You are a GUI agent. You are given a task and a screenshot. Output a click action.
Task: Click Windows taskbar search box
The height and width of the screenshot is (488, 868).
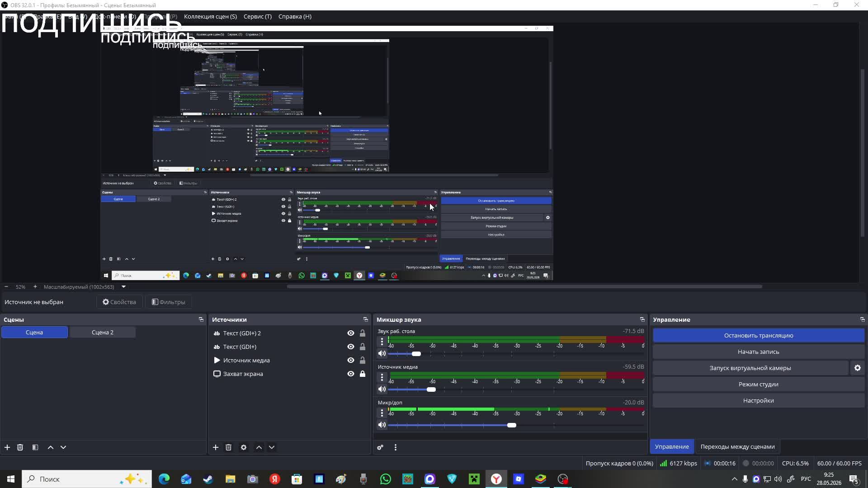tap(87, 479)
